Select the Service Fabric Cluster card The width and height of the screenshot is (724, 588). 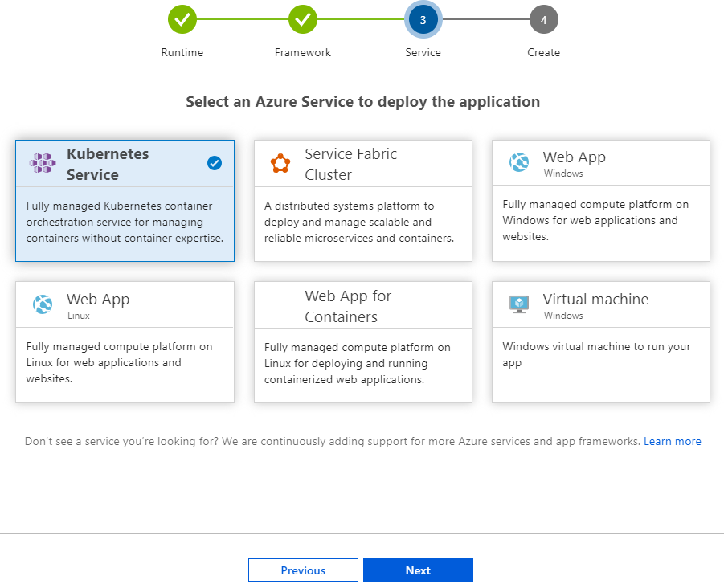point(363,201)
